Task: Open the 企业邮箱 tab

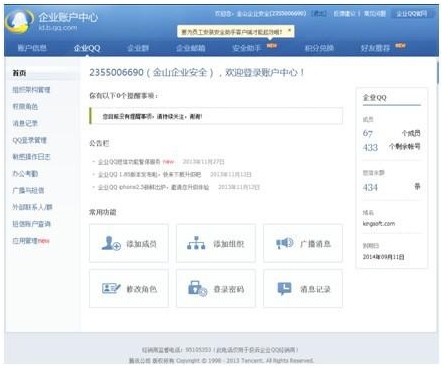Action: point(191,48)
